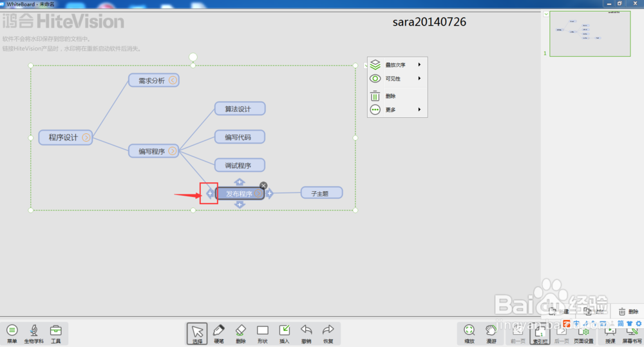Add node below 发布程序
The image size is (644, 347).
(x=240, y=205)
